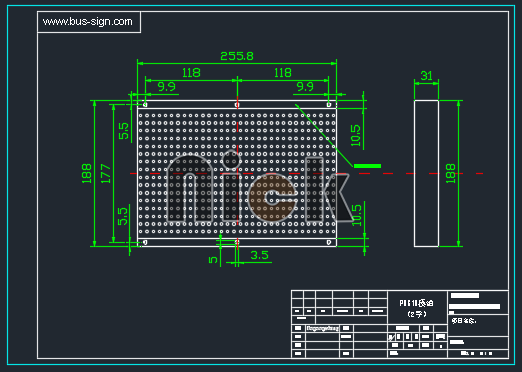Select the 255.8 overall width dimension

(237, 56)
